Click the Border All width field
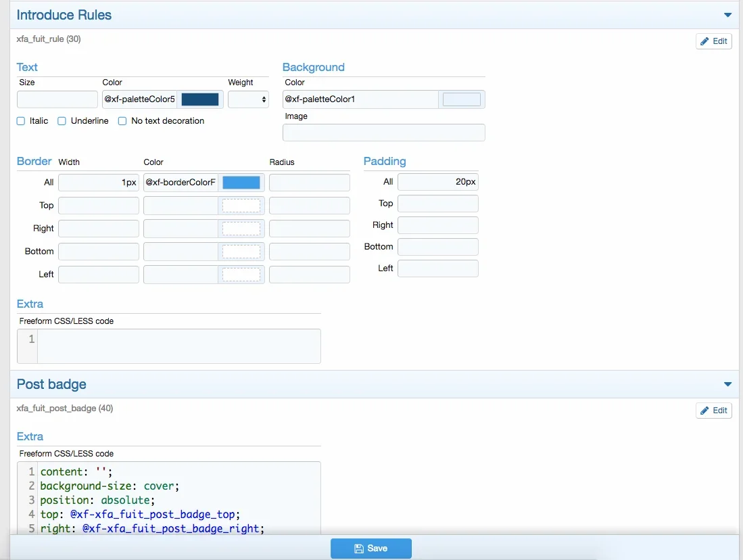743x560 pixels. click(99, 183)
